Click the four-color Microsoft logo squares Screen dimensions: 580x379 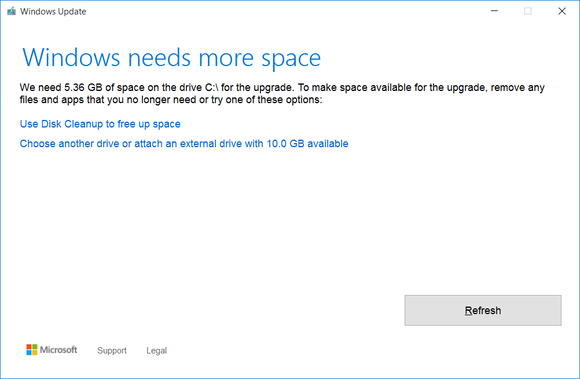point(32,349)
